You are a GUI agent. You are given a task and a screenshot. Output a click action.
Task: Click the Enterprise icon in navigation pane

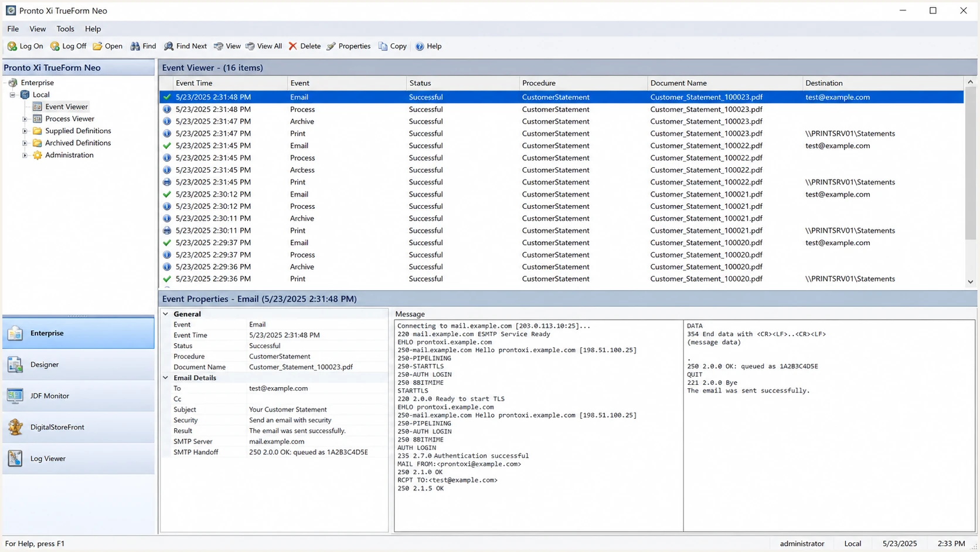click(x=15, y=333)
